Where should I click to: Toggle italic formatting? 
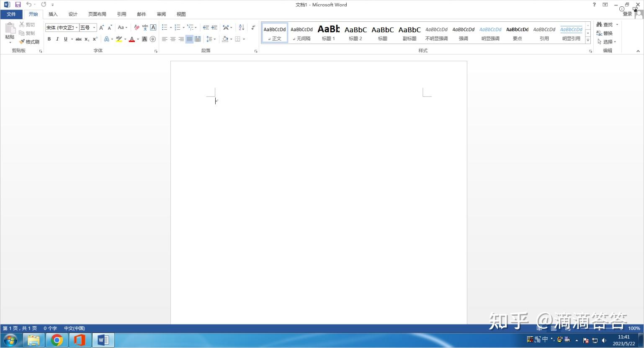[x=57, y=39]
